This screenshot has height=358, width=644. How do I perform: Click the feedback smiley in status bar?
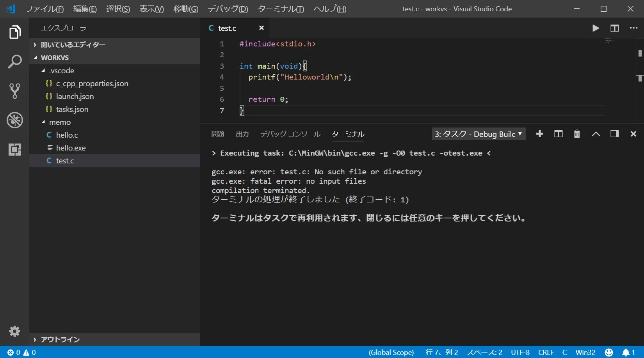[609, 353]
